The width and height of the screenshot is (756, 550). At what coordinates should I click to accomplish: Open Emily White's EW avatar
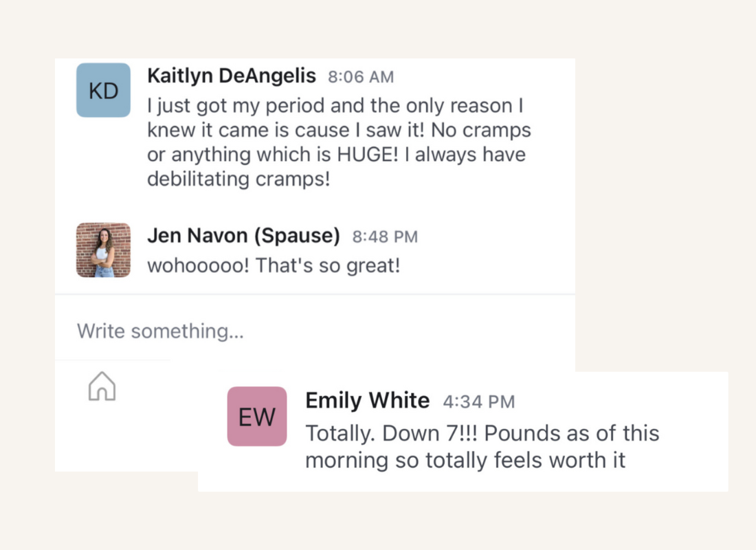(x=257, y=417)
